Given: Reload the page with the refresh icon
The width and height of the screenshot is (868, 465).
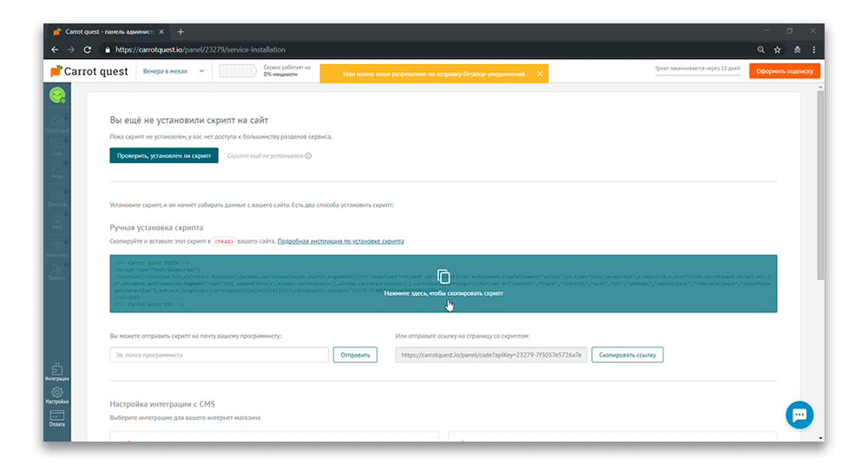Looking at the screenshot, I should coord(88,49).
